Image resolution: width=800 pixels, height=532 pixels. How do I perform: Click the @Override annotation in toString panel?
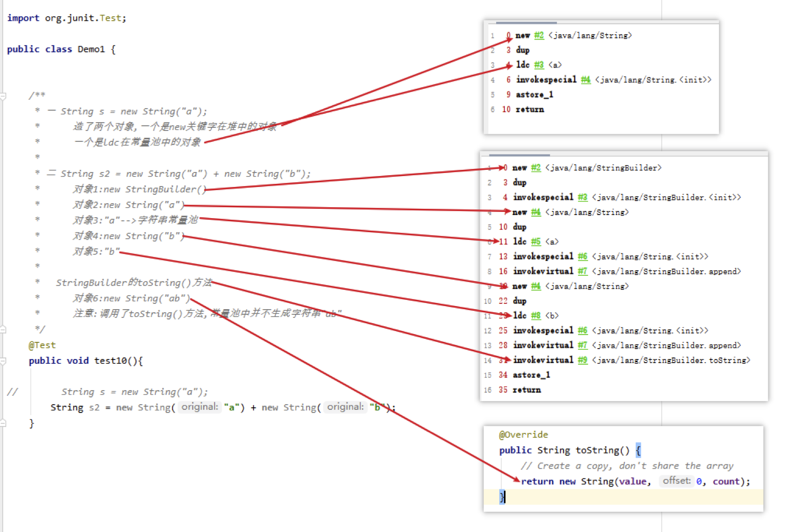523,435
